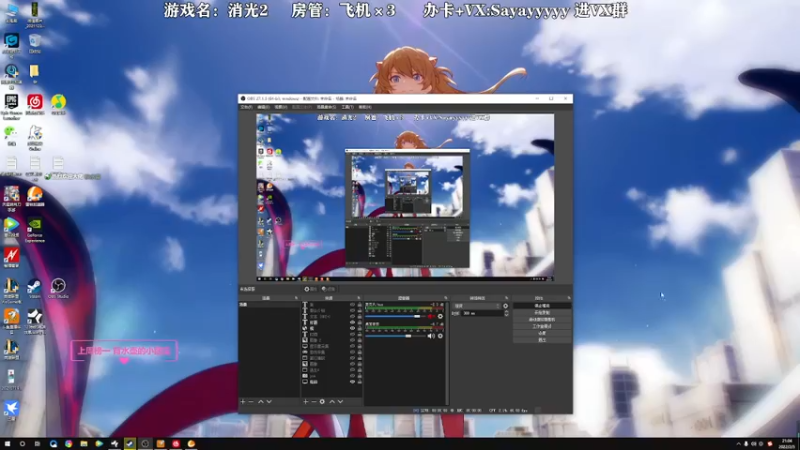Screen dimensions: 800x450
Task: Adjust second mixer channel volume slider
Action: tap(395, 336)
